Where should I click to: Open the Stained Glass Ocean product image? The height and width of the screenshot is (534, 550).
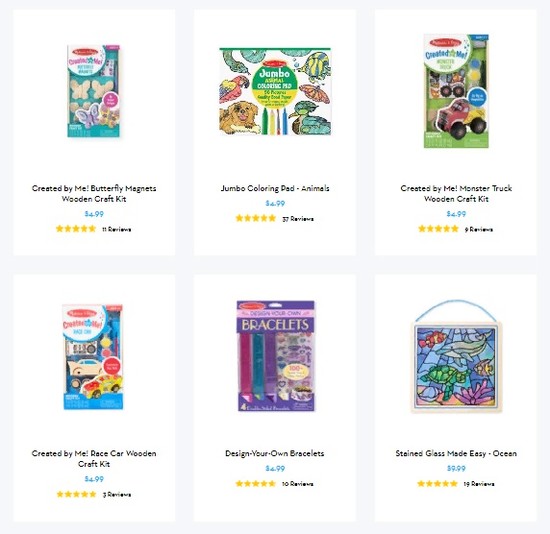click(x=456, y=356)
